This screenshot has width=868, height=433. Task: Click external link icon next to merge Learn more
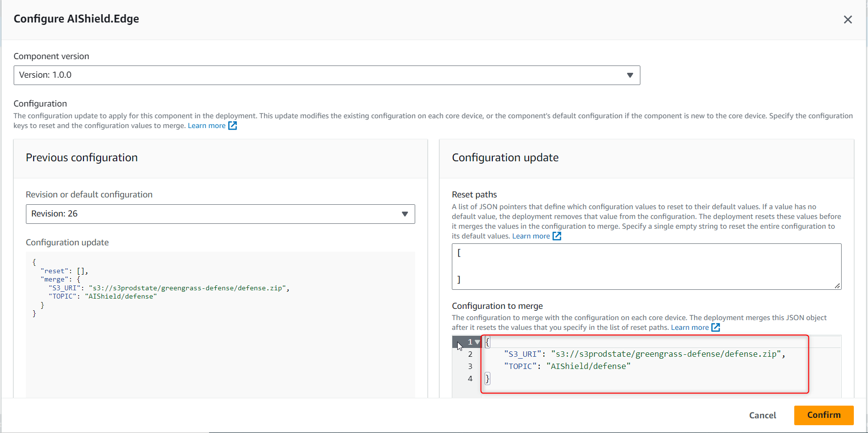pyautogui.click(x=716, y=327)
